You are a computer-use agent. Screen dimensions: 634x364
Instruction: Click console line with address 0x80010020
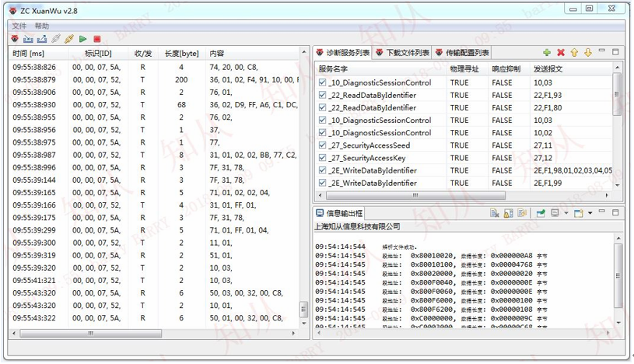click(x=431, y=256)
